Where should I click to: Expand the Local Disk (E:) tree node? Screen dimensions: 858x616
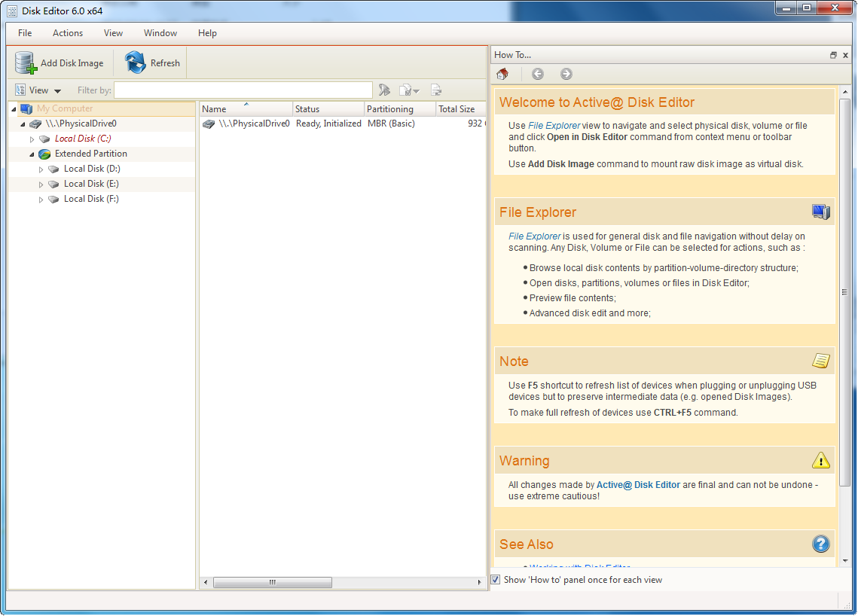(x=41, y=184)
